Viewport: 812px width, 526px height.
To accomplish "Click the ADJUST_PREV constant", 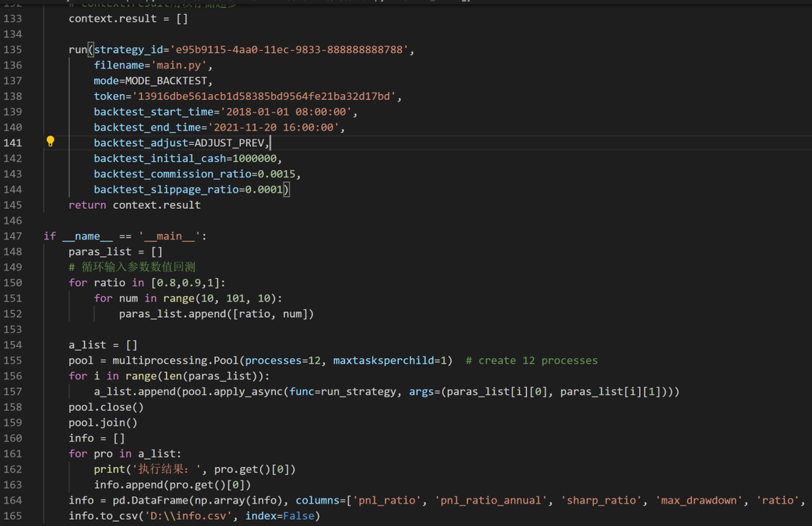I will pos(230,143).
